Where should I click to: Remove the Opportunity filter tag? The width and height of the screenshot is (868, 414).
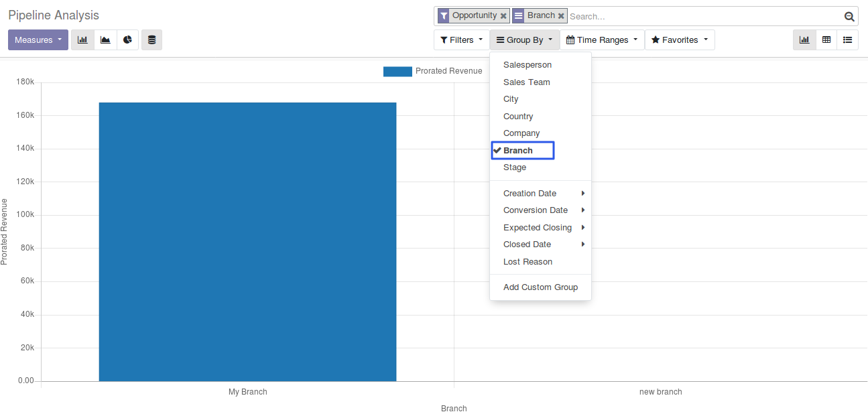(503, 16)
